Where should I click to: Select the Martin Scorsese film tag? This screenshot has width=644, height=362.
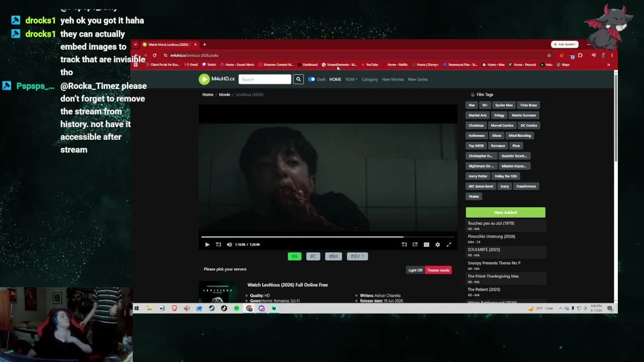pos(524,115)
